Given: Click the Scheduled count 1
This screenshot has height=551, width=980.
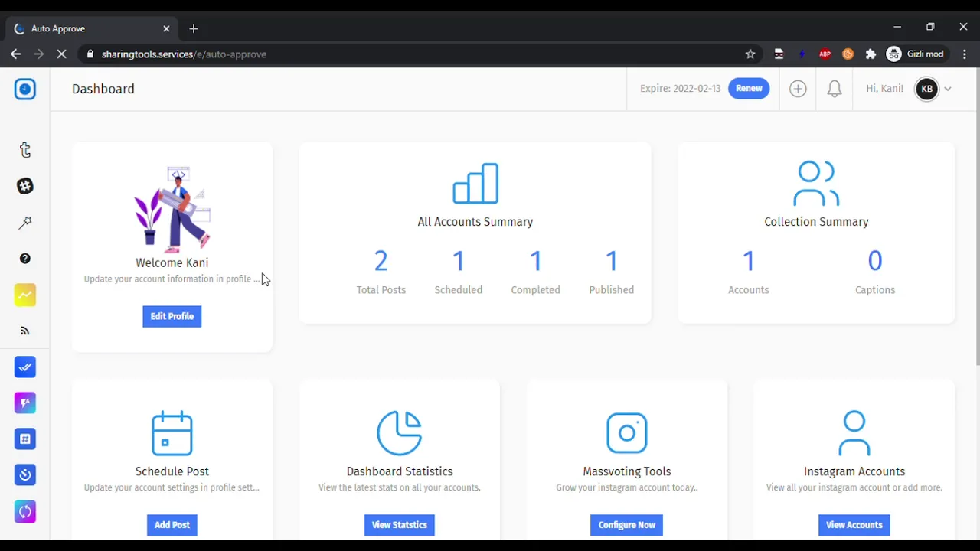Looking at the screenshot, I should pyautogui.click(x=459, y=262).
